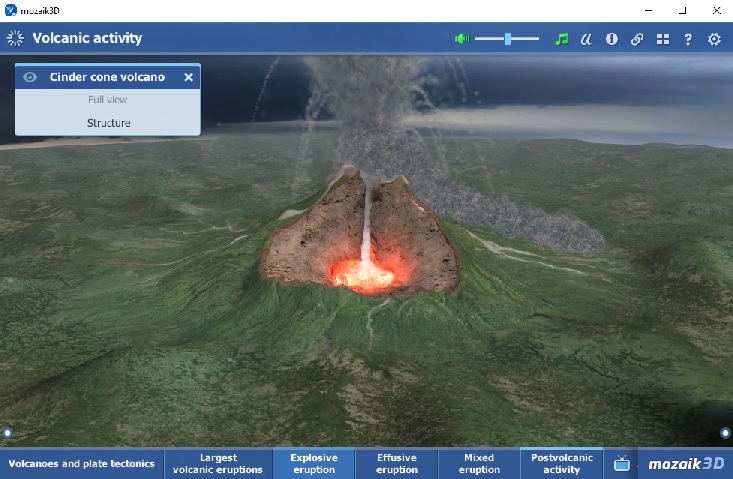Toggle the green music note icon
This screenshot has width=733, height=479.
[561, 39]
